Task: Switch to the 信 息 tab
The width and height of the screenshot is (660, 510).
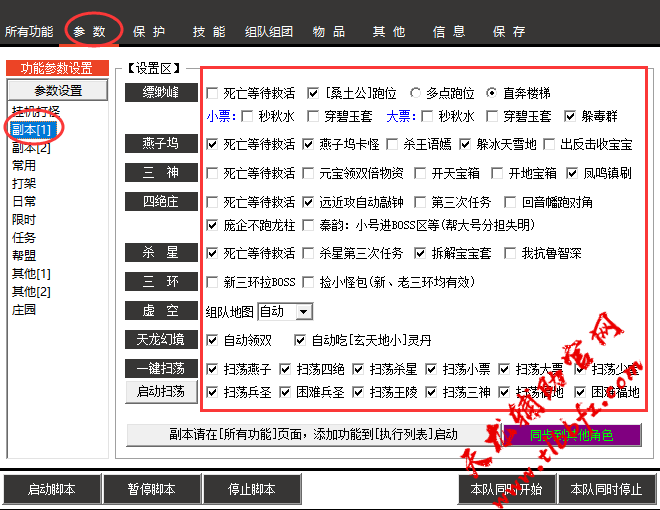Action: pos(449,32)
